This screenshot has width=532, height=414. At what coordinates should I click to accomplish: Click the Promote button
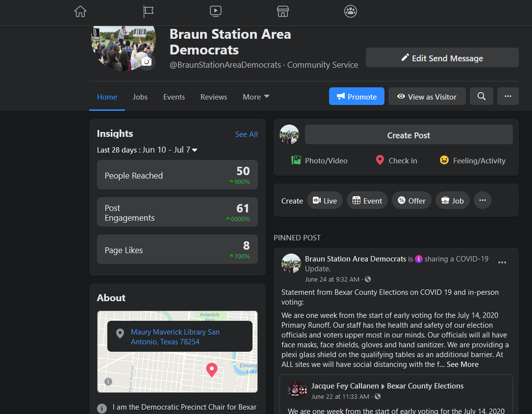tap(357, 96)
